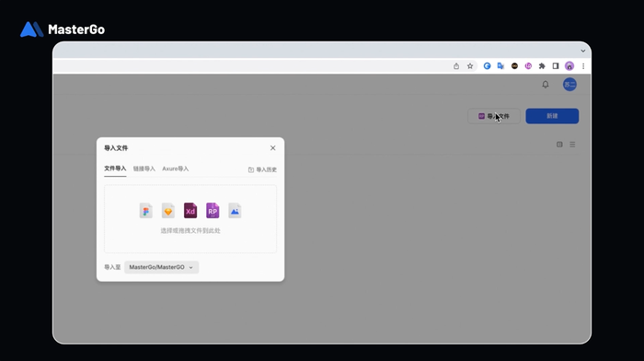The width and height of the screenshot is (644, 361).
Task: Switch to the 链接导入 tab
Action: (x=144, y=169)
